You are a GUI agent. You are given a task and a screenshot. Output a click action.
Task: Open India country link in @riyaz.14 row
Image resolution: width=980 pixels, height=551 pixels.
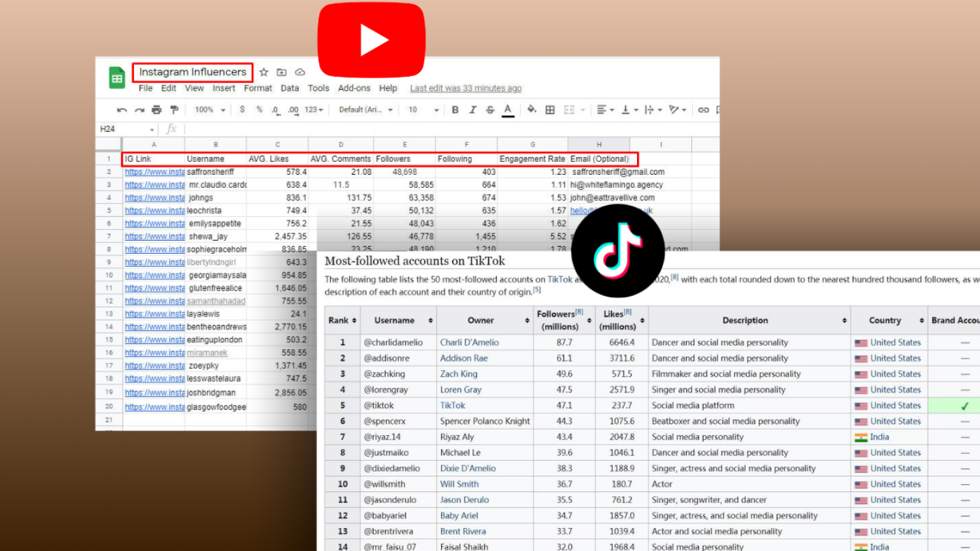point(879,437)
